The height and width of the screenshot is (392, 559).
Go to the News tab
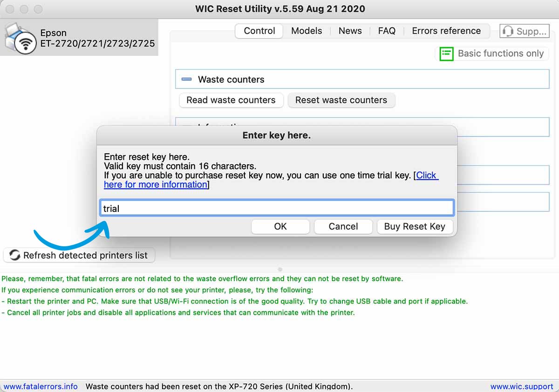pyautogui.click(x=350, y=31)
